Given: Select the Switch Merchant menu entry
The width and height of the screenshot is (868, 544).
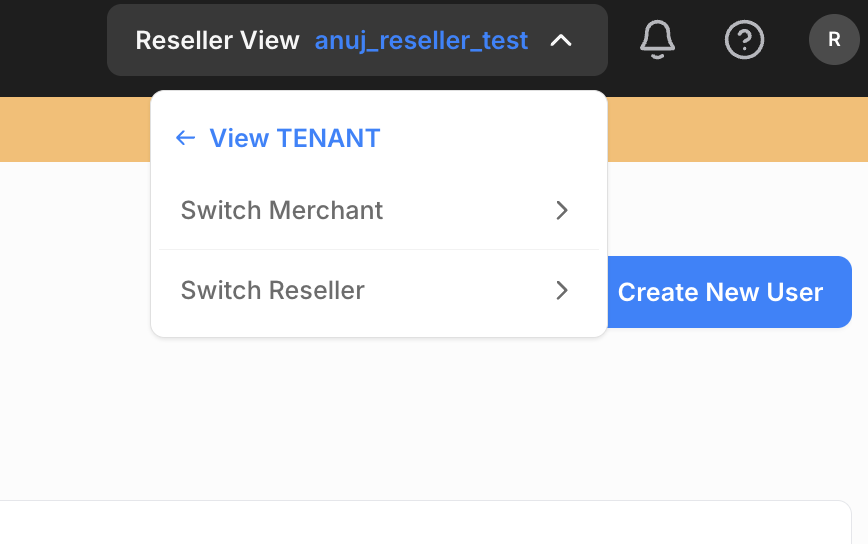Looking at the screenshot, I should [282, 210].
